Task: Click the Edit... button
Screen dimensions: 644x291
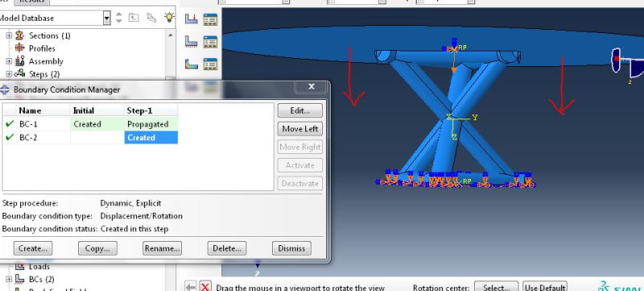Action: (x=299, y=110)
